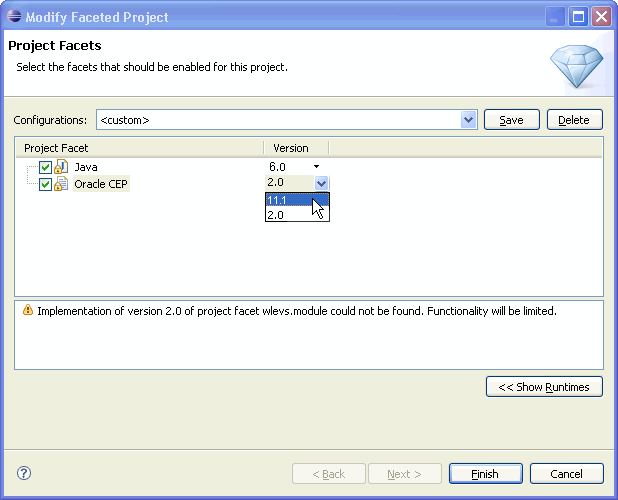Open the help question mark icon
The image size is (618, 500).
pos(25,473)
